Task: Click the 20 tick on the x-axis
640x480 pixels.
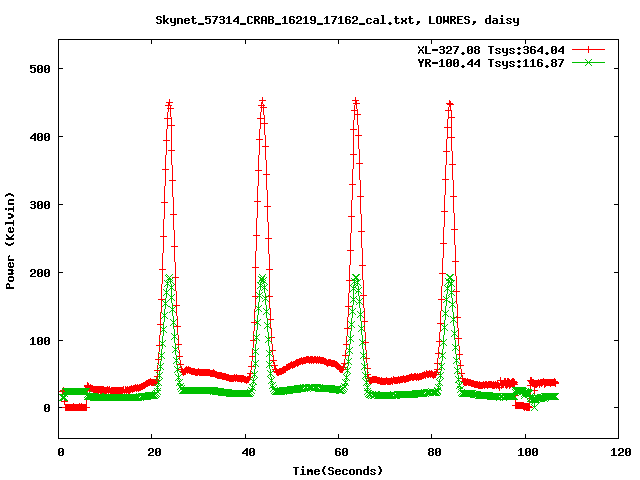Action: tap(152, 452)
